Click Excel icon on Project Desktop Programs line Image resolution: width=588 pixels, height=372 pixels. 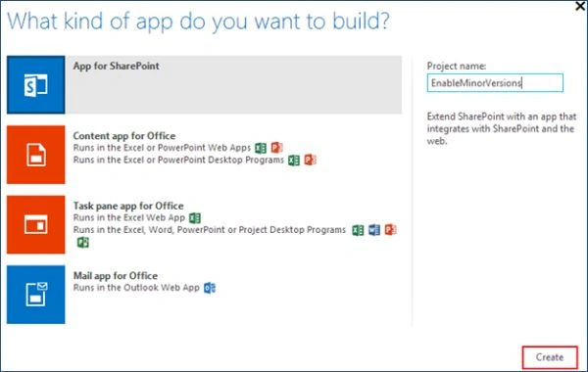pos(358,230)
